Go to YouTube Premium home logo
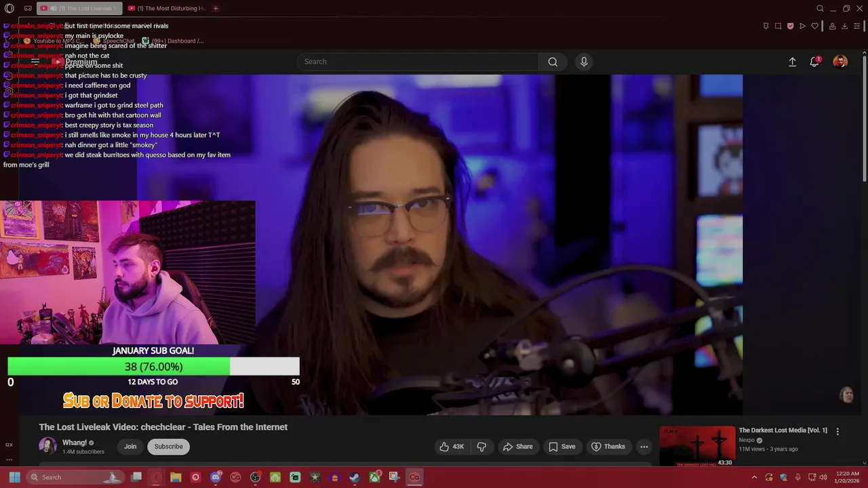This screenshot has width=868, height=488. pyautogui.click(x=75, y=62)
